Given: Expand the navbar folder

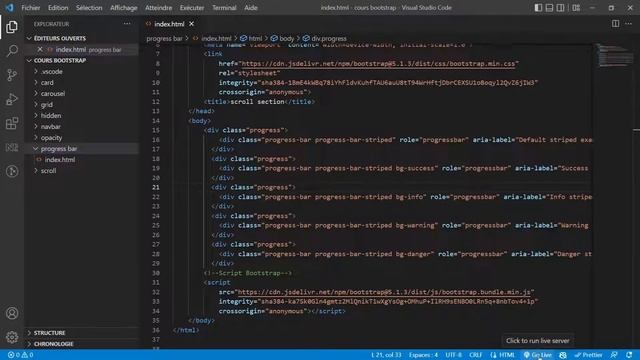Looking at the screenshot, I should coord(82,127).
